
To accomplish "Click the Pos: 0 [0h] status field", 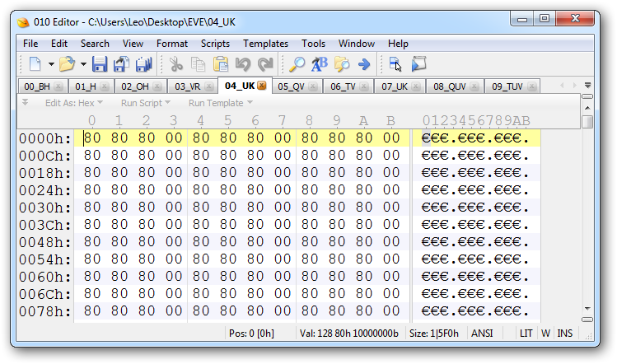I will tap(251, 334).
